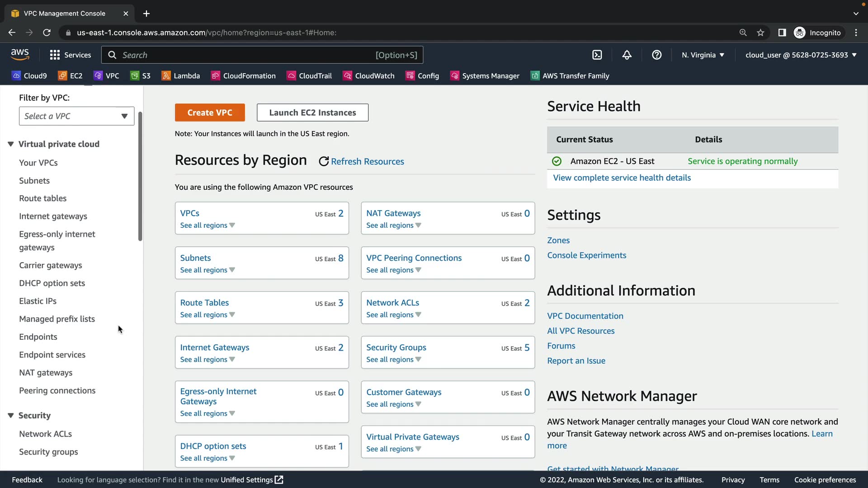Open CloudWatch shortcut in favorites bar

368,76
